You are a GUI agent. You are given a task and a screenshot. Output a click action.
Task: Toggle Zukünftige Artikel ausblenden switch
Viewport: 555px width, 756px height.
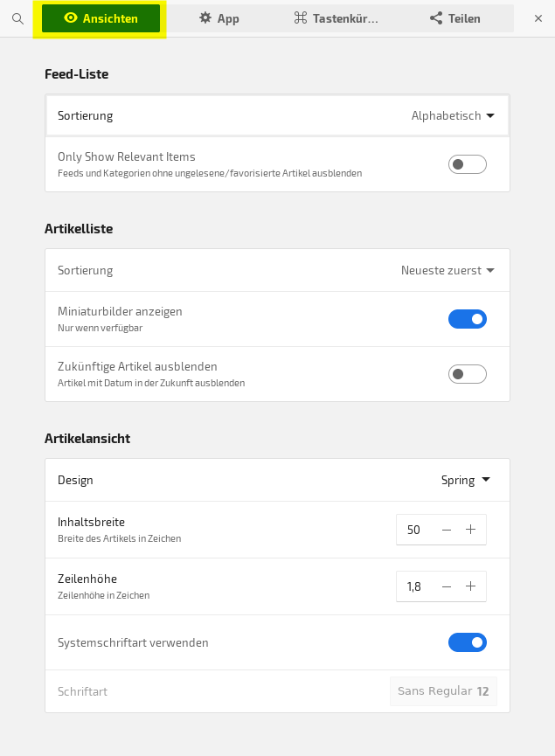click(468, 374)
